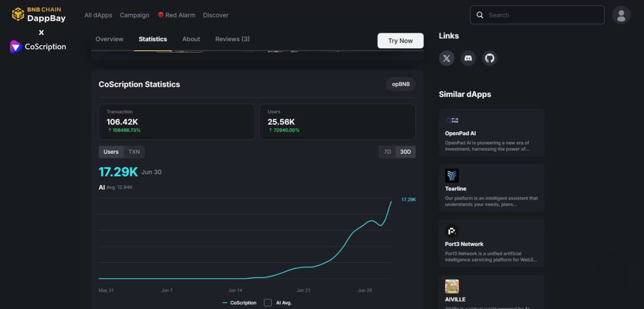Viewport: 644px width, 309px height.
Task: Open the Tearline card title
Action: [456, 189]
